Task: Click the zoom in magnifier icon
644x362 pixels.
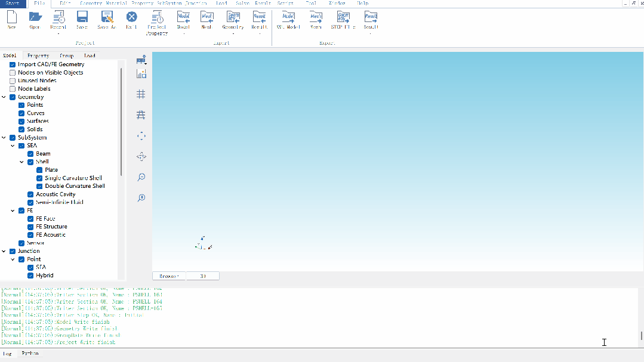Action: pos(141,198)
